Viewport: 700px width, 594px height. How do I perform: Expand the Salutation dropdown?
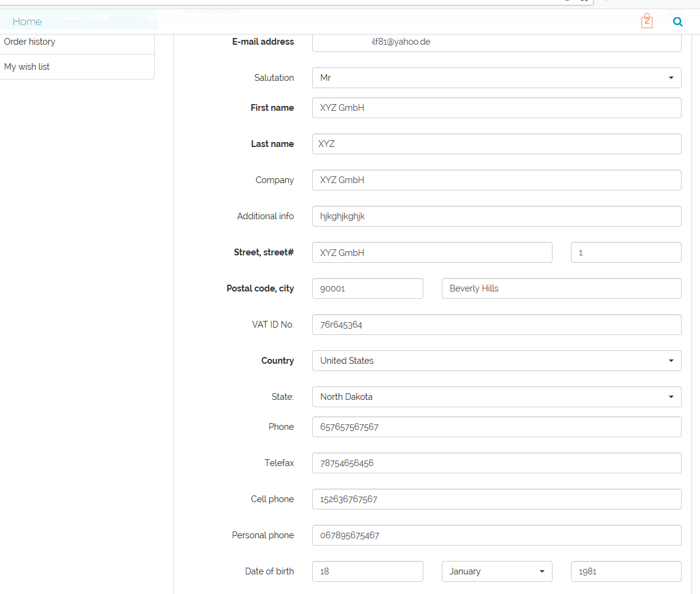pos(496,78)
